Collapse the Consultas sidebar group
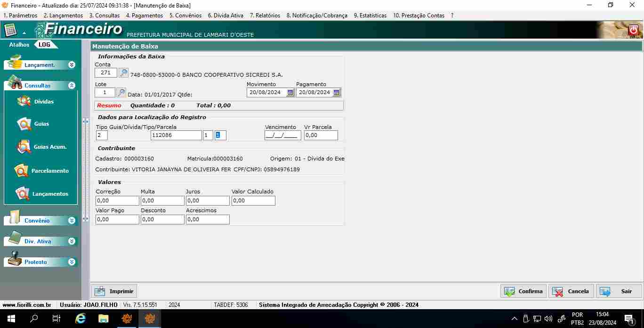 click(72, 86)
